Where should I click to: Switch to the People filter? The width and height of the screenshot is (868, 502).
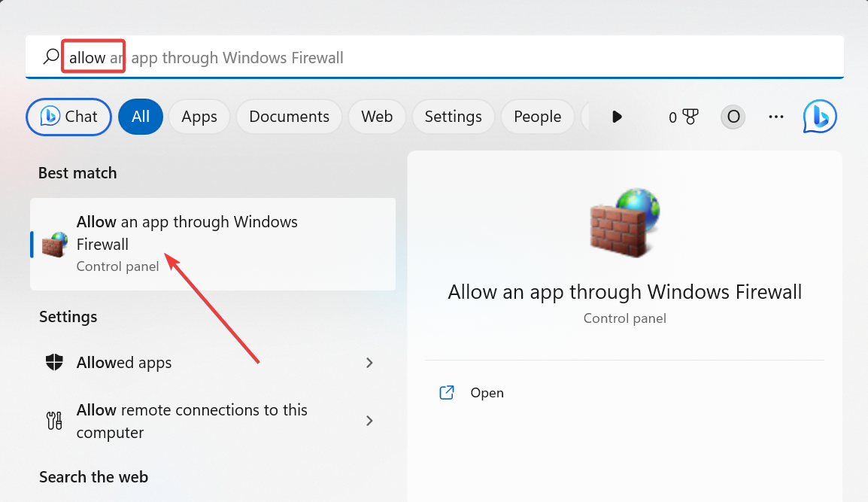538,117
